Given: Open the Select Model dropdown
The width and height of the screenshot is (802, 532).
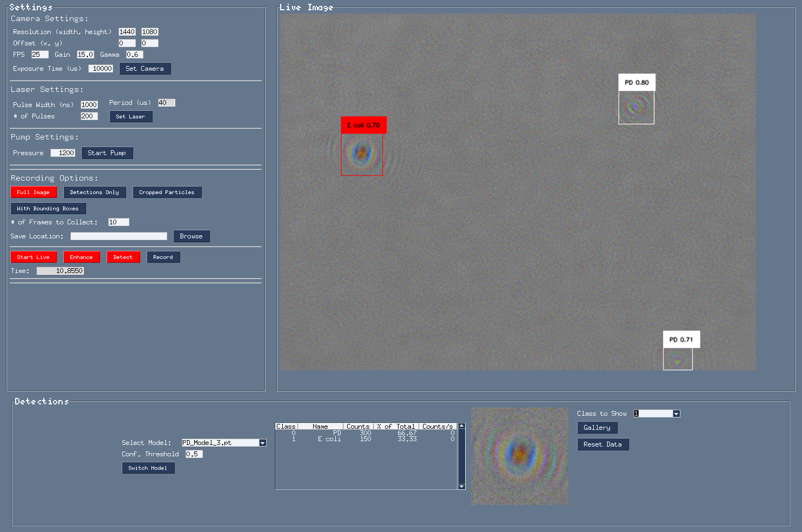Looking at the screenshot, I should [262, 443].
